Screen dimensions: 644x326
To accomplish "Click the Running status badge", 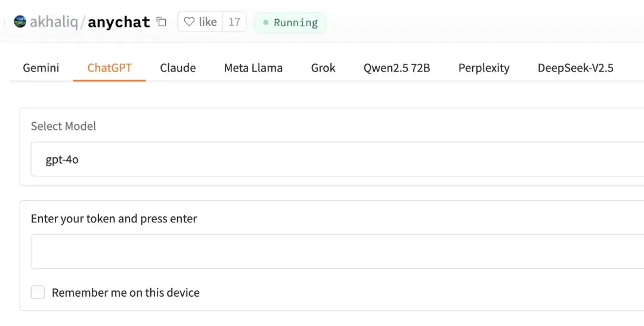I will click(290, 23).
